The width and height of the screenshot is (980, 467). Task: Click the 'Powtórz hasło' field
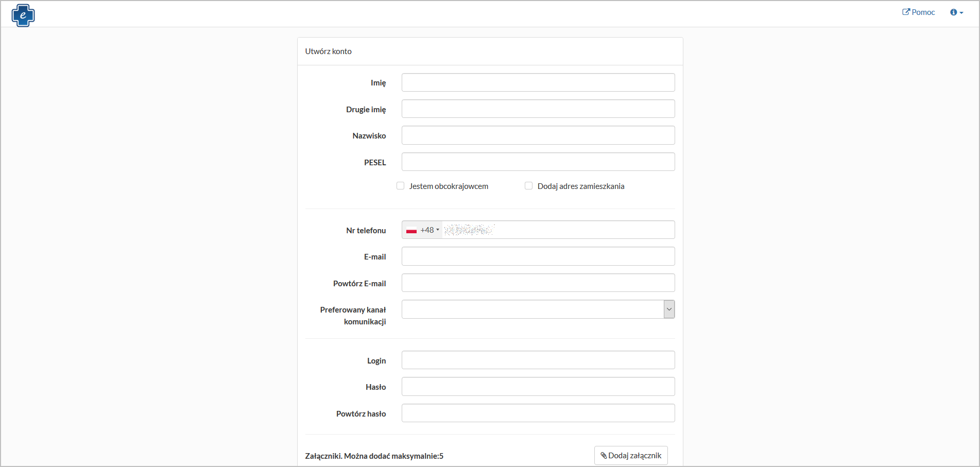click(538, 413)
